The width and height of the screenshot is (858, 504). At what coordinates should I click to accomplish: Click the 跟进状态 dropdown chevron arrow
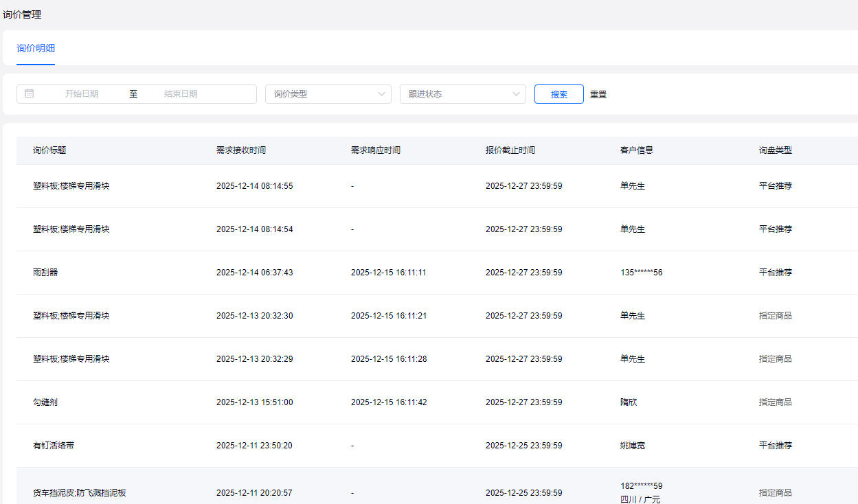pyautogui.click(x=517, y=94)
